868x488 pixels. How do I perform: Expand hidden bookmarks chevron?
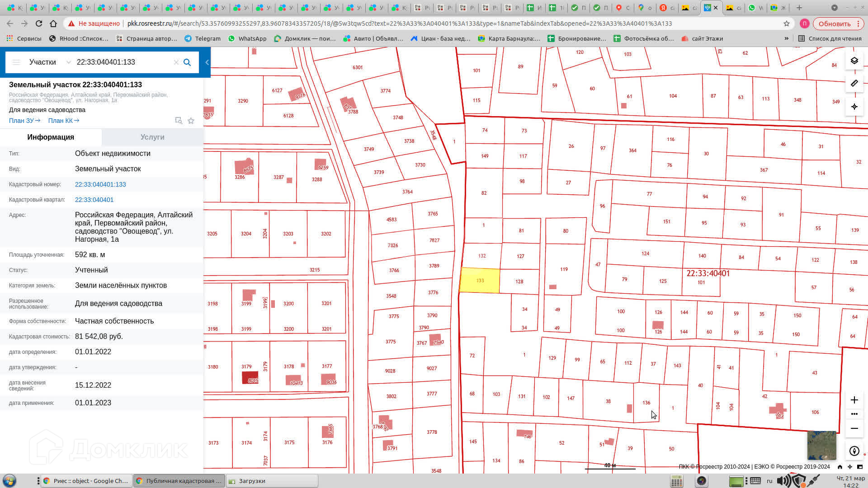point(787,38)
